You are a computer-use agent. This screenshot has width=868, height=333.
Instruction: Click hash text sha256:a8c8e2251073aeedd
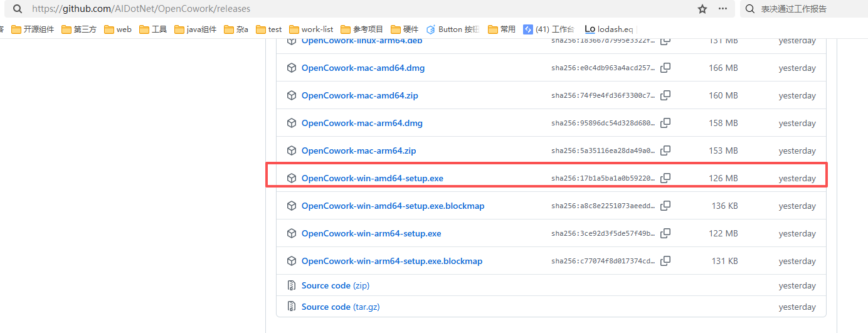click(x=603, y=206)
